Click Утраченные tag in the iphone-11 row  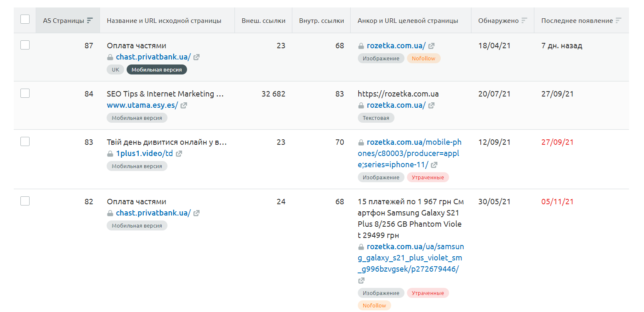pyautogui.click(x=428, y=177)
